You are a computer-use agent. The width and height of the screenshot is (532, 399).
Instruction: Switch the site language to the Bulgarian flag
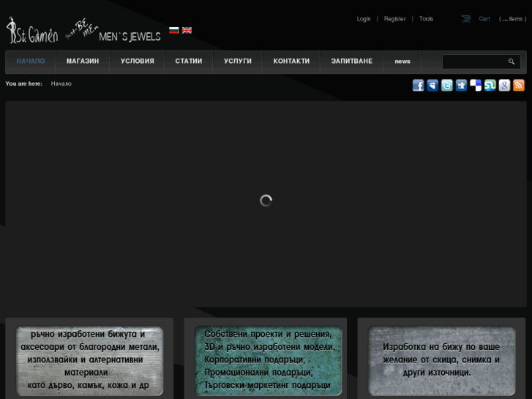tap(173, 30)
